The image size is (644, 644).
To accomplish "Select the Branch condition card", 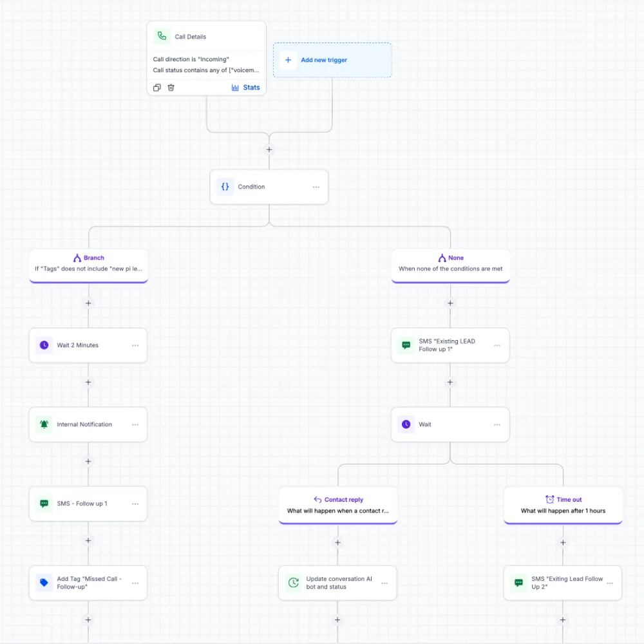I will (89, 265).
